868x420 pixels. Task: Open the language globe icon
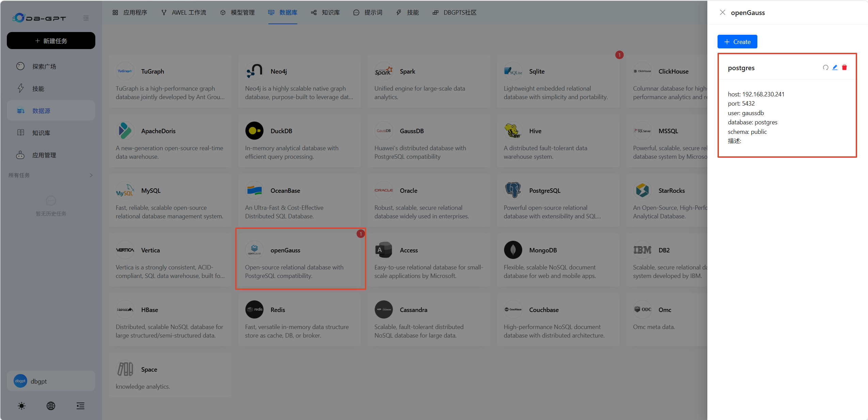[x=51, y=406]
